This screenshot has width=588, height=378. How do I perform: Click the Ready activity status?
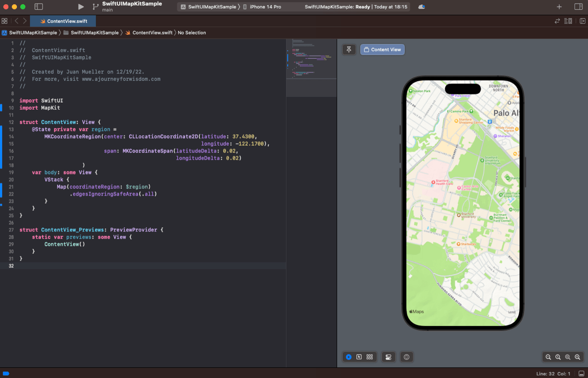pos(356,7)
